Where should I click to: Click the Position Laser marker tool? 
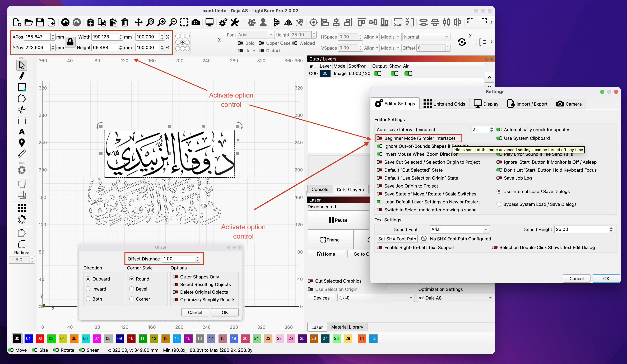point(22,143)
